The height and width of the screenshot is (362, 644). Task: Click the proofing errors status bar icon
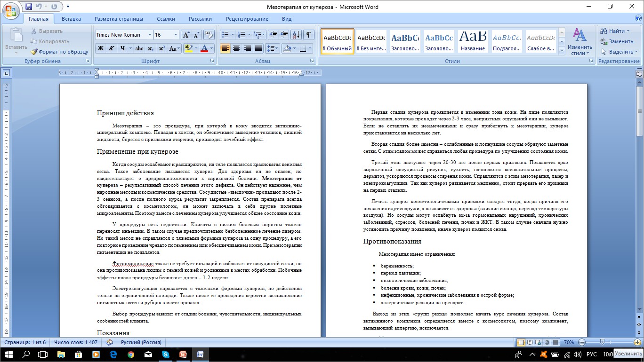pyautogui.click(x=110, y=342)
